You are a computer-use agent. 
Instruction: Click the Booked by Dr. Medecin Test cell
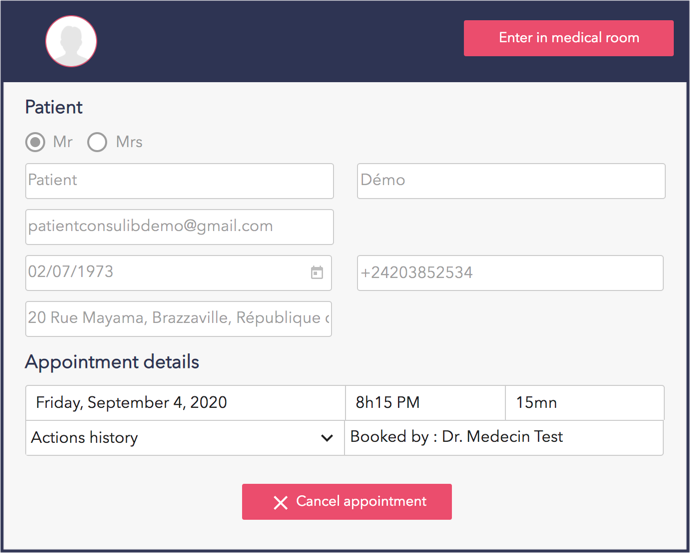[503, 437]
